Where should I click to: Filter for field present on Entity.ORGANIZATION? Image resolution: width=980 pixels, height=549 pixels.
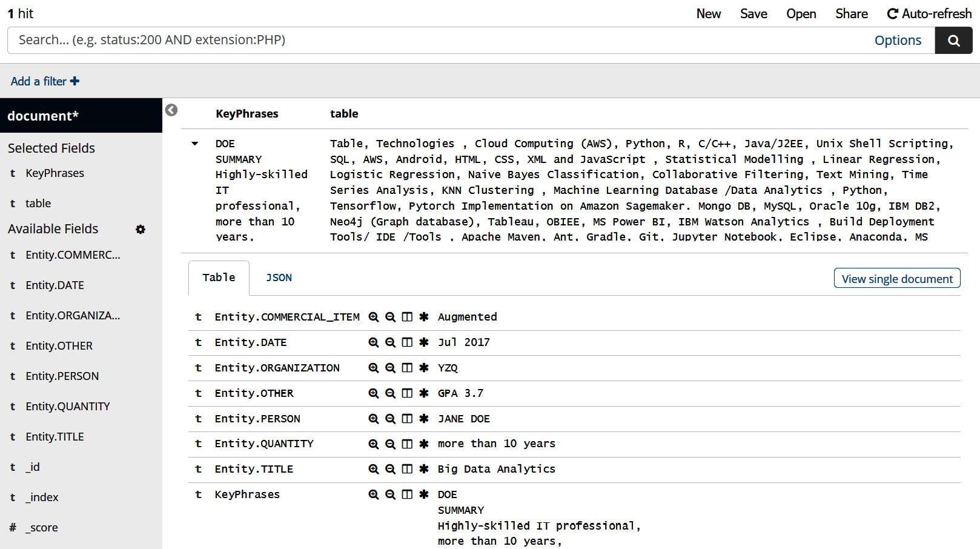(x=424, y=368)
